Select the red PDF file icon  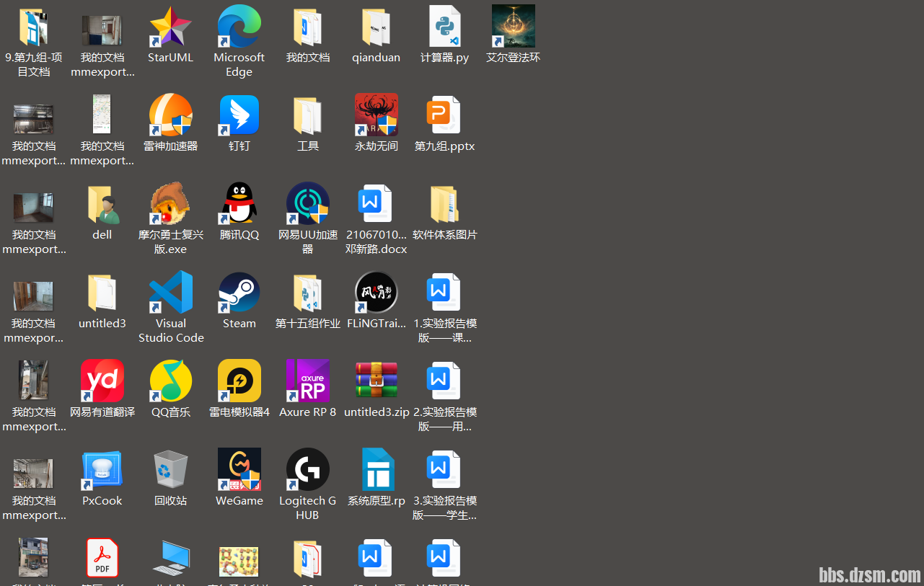pyautogui.click(x=102, y=559)
